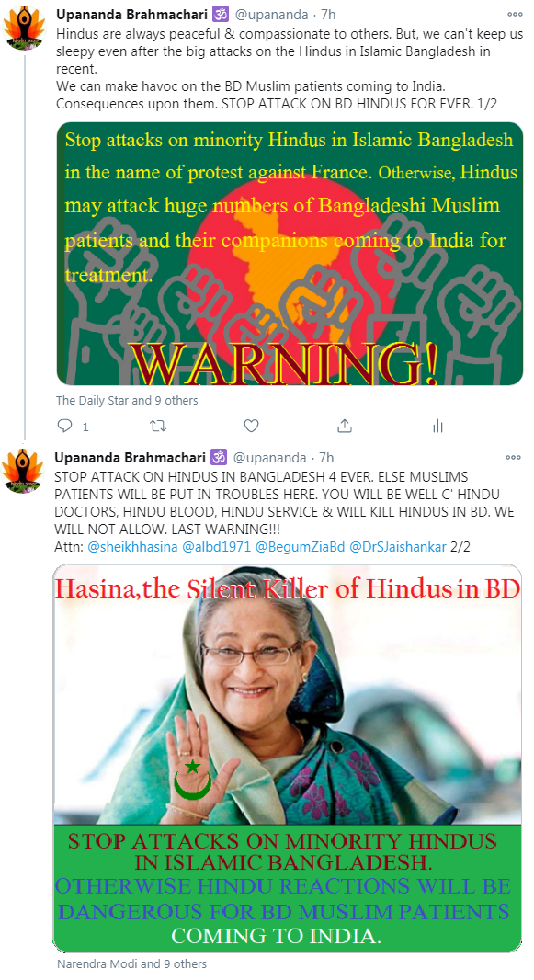This screenshot has height=980, width=534.
Task: Show tagged users 'Narendra Modi and 9 others'
Action: (131, 964)
